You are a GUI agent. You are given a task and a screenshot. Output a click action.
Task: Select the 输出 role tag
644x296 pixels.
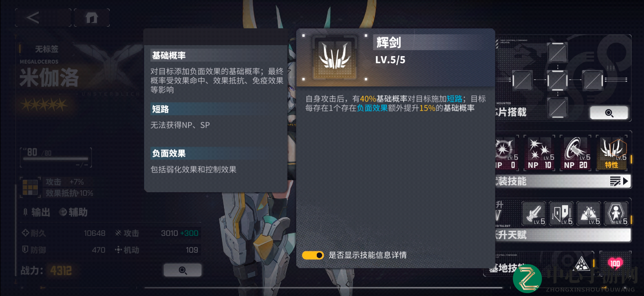37,212
